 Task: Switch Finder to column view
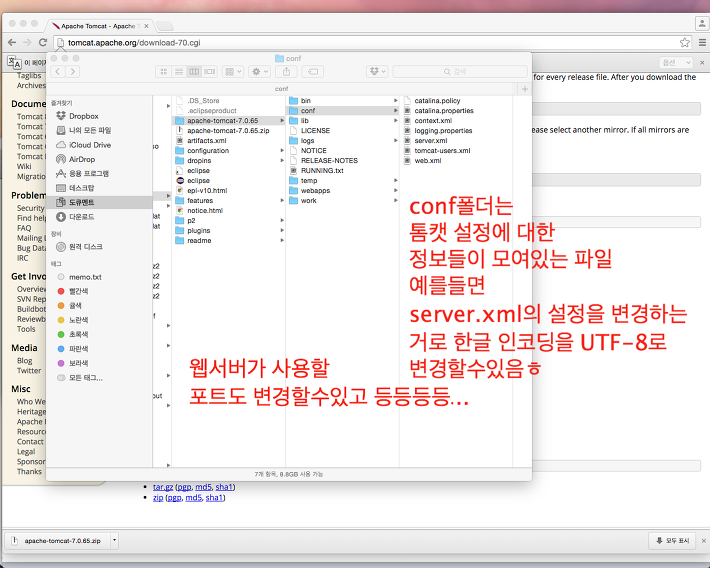coord(194,72)
